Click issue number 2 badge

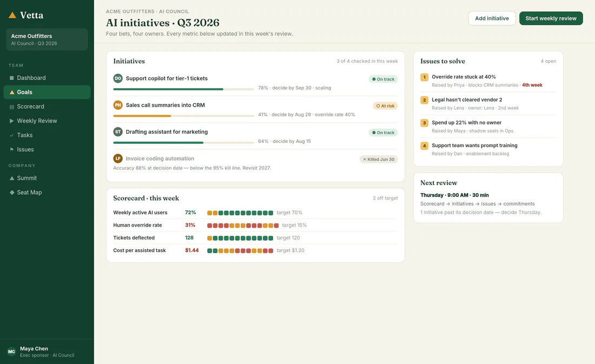point(425,100)
